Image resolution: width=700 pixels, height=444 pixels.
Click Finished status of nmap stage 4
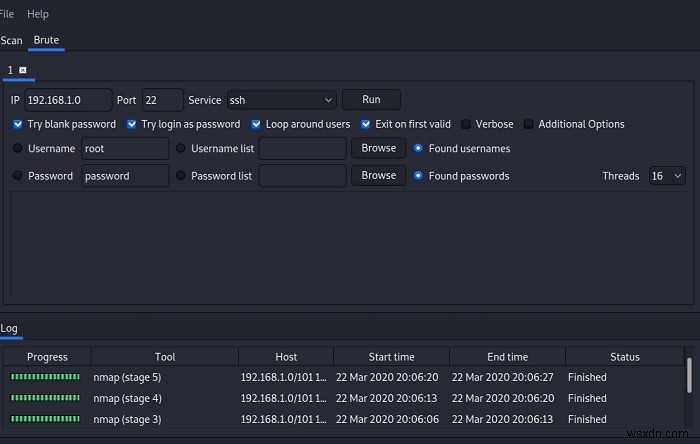point(587,398)
